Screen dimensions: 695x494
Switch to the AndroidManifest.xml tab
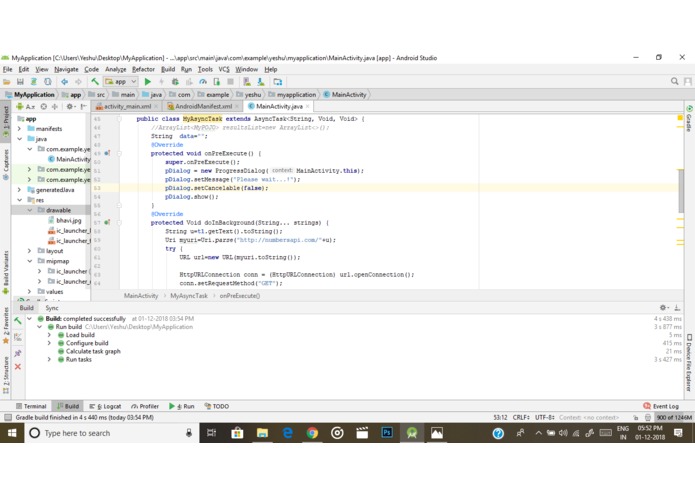click(203, 106)
